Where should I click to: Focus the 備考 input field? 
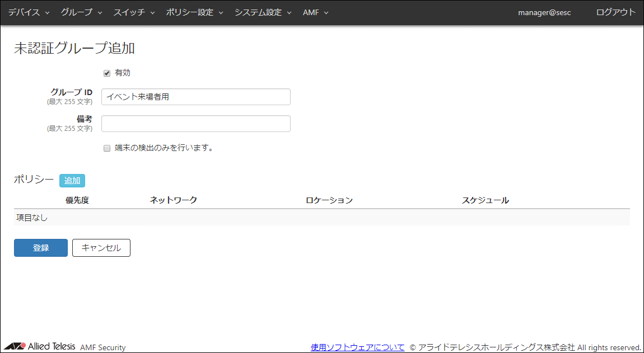195,124
